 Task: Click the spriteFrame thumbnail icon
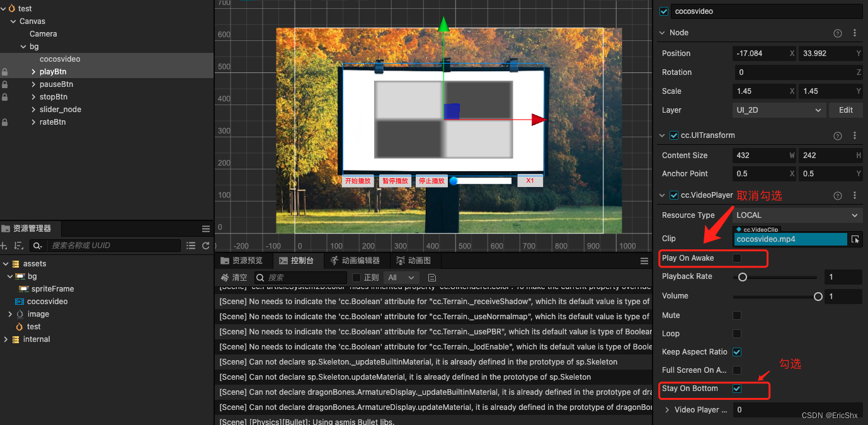pos(24,289)
